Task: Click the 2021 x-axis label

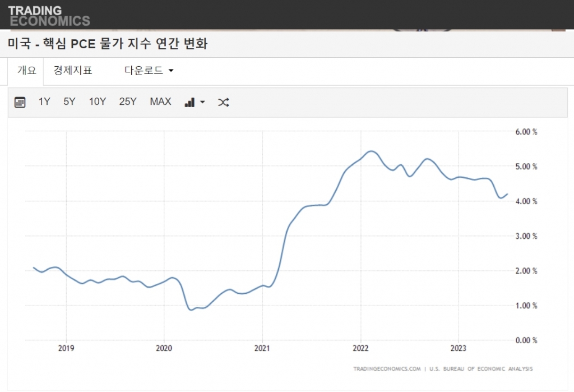Action: click(262, 349)
